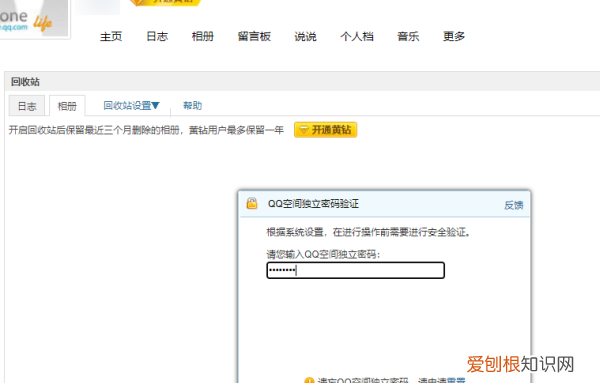Click text 根据系统设置，在进行操作前需要进行安全验证
Viewport: 600px width, 383px height.
[367, 232]
